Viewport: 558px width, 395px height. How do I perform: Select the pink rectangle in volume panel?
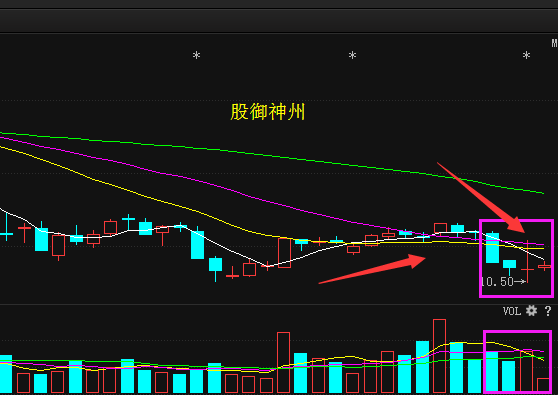pyautogui.click(x=518, y=361)
